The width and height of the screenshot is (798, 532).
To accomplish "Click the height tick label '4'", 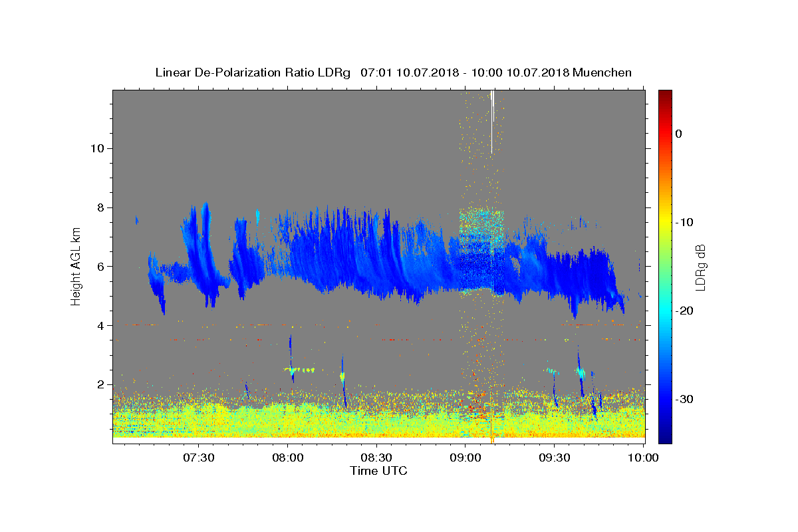I will click(x=99, y=326).
